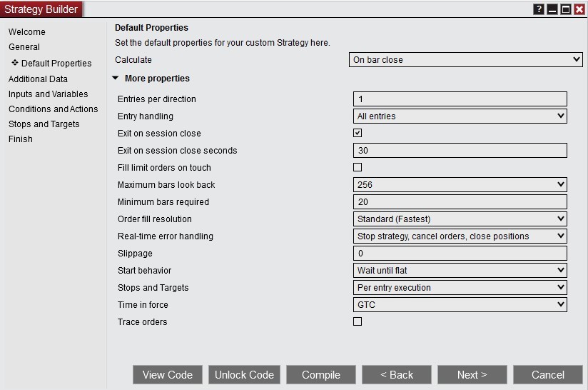
Task: Open the Calculate dropdown
Action: tap(467, 60)
